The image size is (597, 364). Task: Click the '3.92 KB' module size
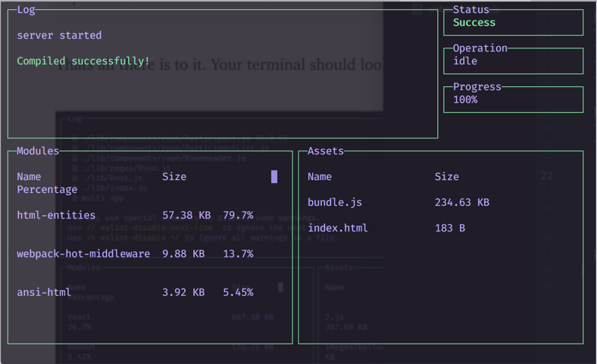click(x=183, y=292)
